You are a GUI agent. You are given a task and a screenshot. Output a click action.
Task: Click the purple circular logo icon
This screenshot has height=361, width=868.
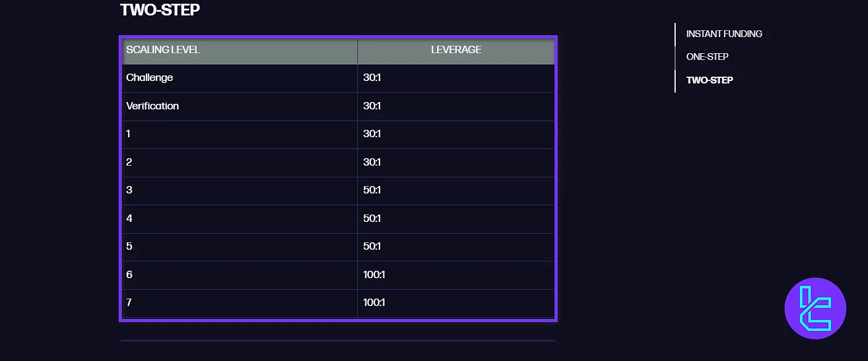[815, 308]
